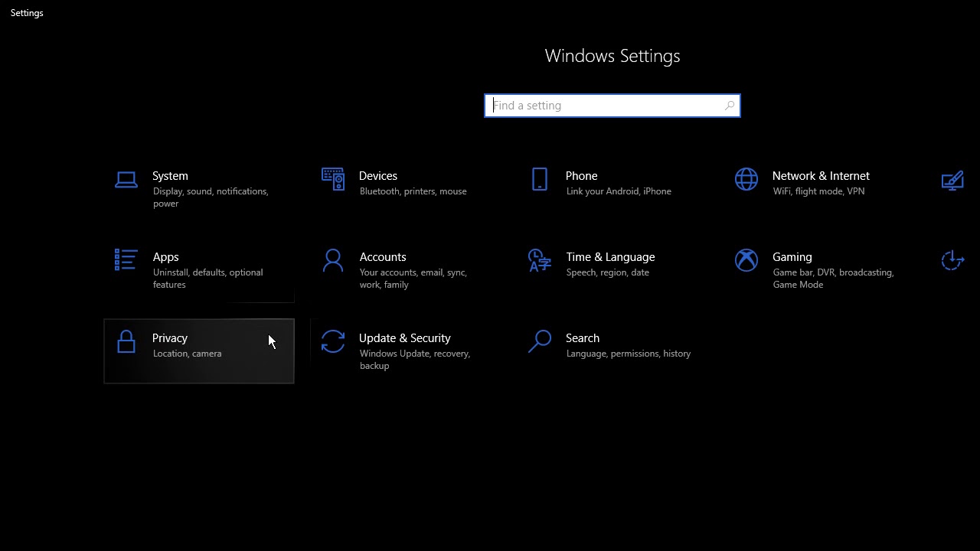Open the System laptop icon
This screenshot has height=551, width=980.
pyautogui.click(x=126, y=180)
